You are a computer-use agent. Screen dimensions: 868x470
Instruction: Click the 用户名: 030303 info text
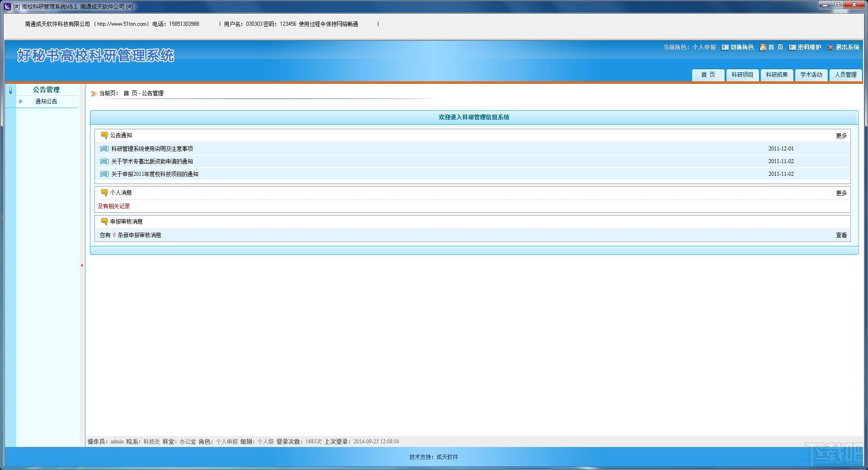(x=243, y=24)
